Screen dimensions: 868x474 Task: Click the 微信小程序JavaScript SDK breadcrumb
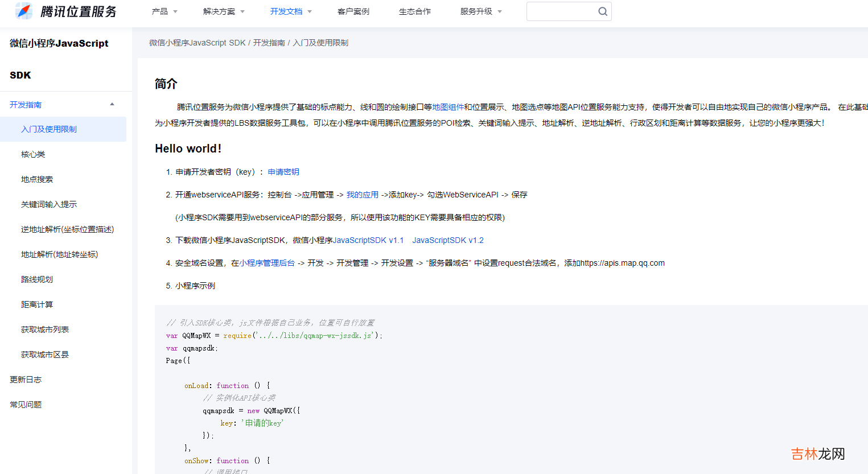(x=197, y=43)
